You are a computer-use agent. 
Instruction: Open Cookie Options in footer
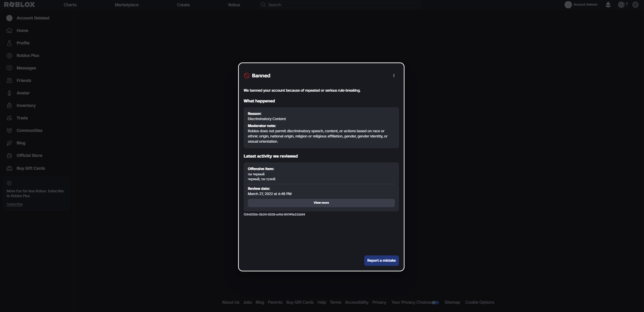(480, 302)
